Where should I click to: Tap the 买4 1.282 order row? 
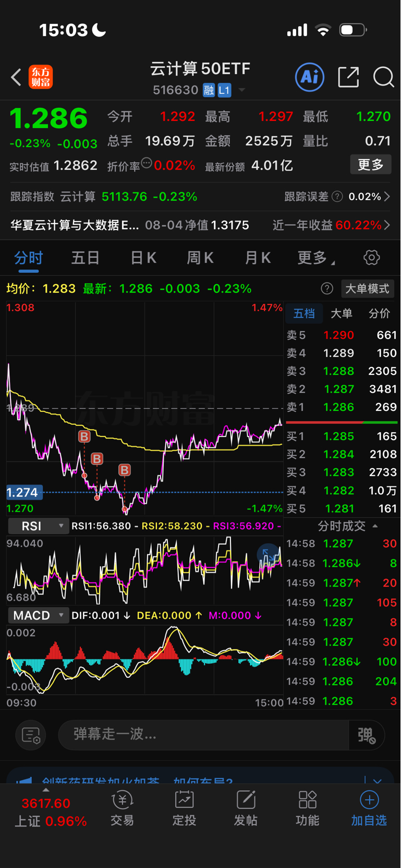click(342, 491)
